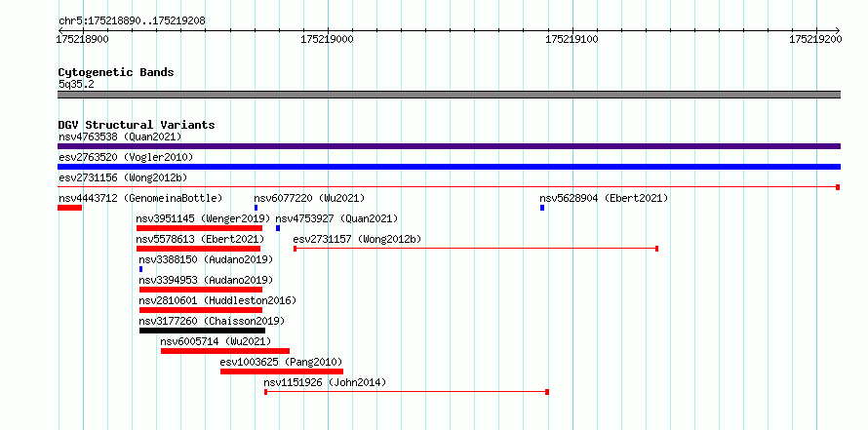
Task: Open nsv6077220 (Wu2021) variant label
Action: (x=309, y=198)
